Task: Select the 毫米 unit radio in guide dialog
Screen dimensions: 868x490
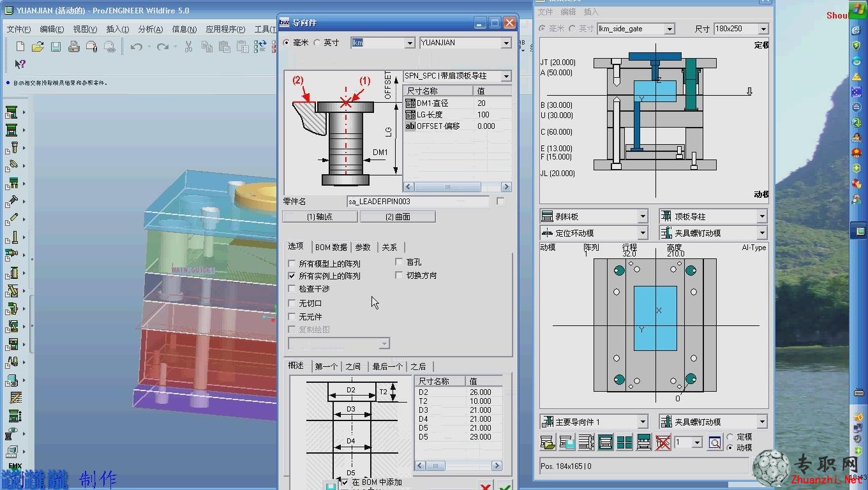Action: point(286,43)
